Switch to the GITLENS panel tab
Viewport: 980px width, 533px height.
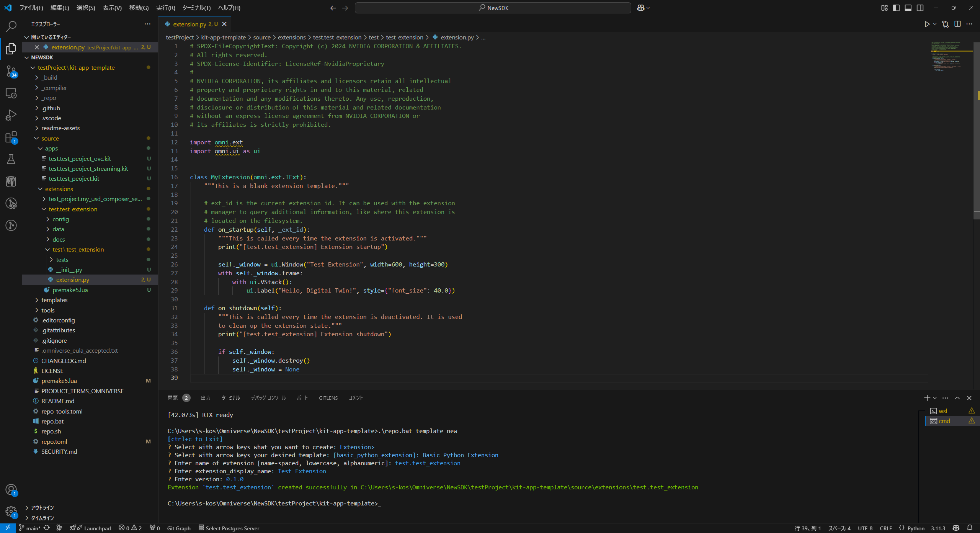click(328, 398)
